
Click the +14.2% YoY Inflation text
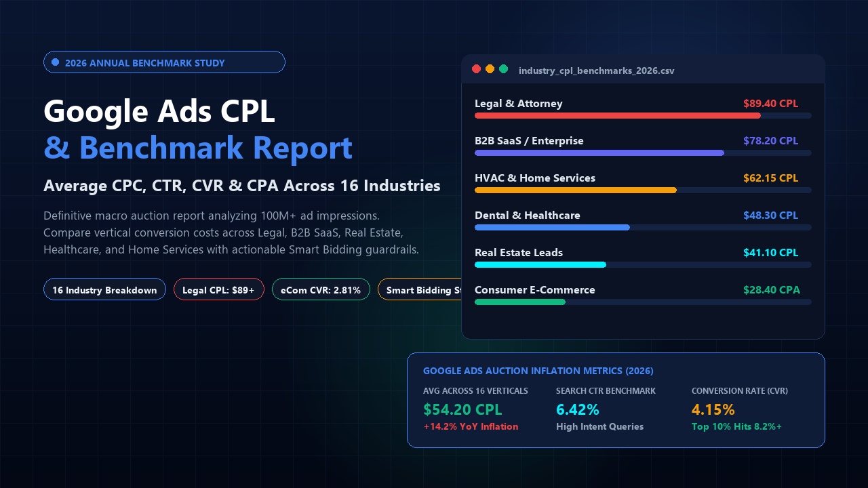coord(471,427)
